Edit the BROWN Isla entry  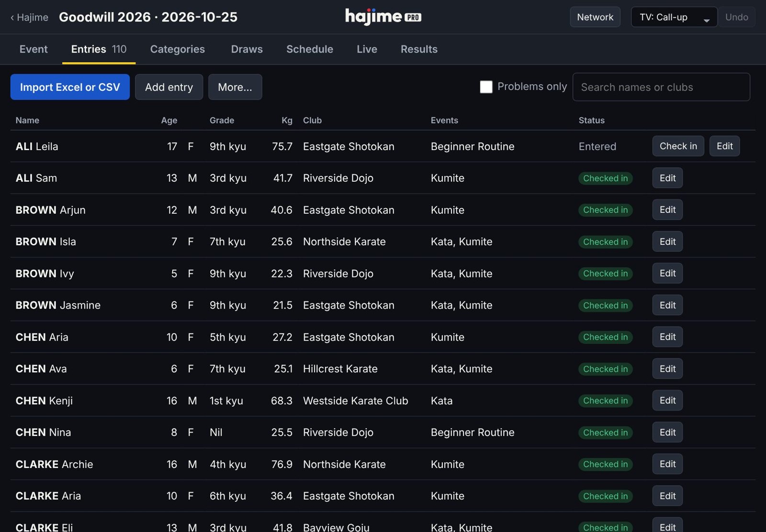[x=667, y=242]
